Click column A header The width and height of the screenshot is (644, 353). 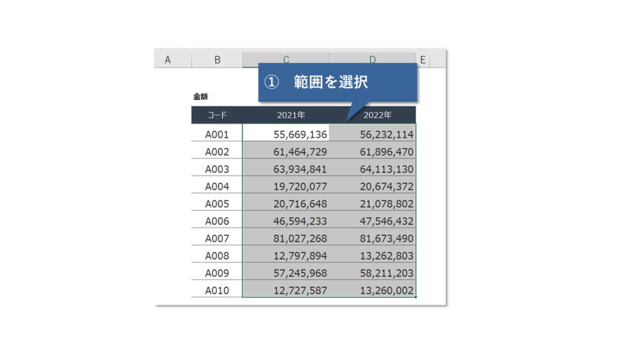[x=168, y=60]
